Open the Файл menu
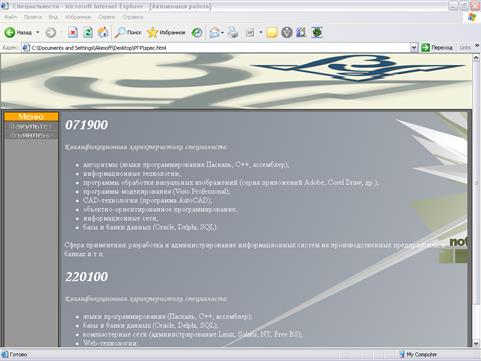Image resolution: width=481 pixels, height=361 pixels. coord(11,17)
